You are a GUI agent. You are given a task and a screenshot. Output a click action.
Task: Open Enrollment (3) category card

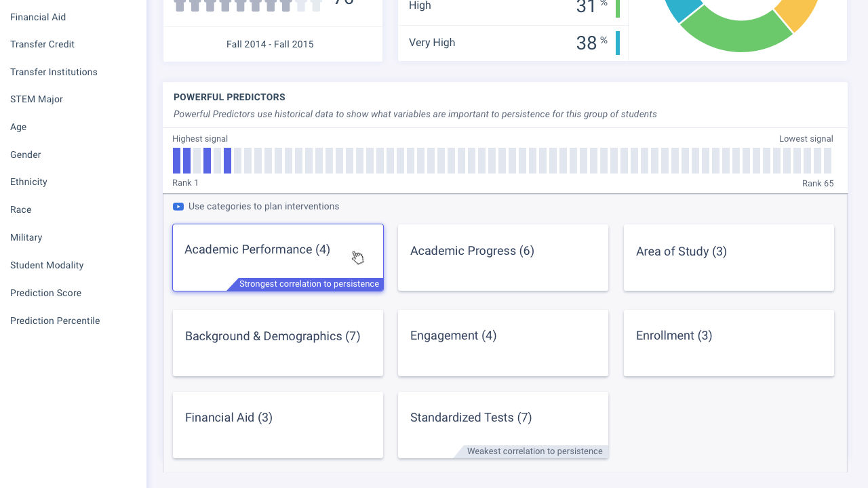tap(729, 343)
